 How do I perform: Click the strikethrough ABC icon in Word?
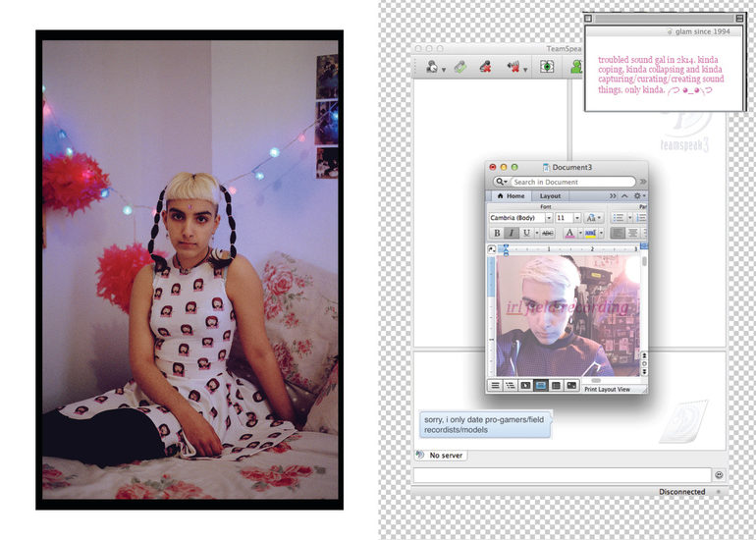(548, 234)
